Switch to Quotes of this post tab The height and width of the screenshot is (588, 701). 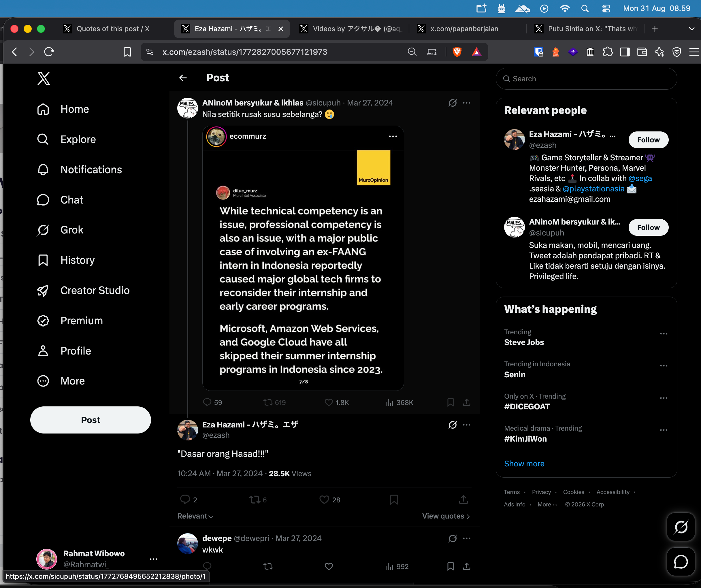click(113, 29)
